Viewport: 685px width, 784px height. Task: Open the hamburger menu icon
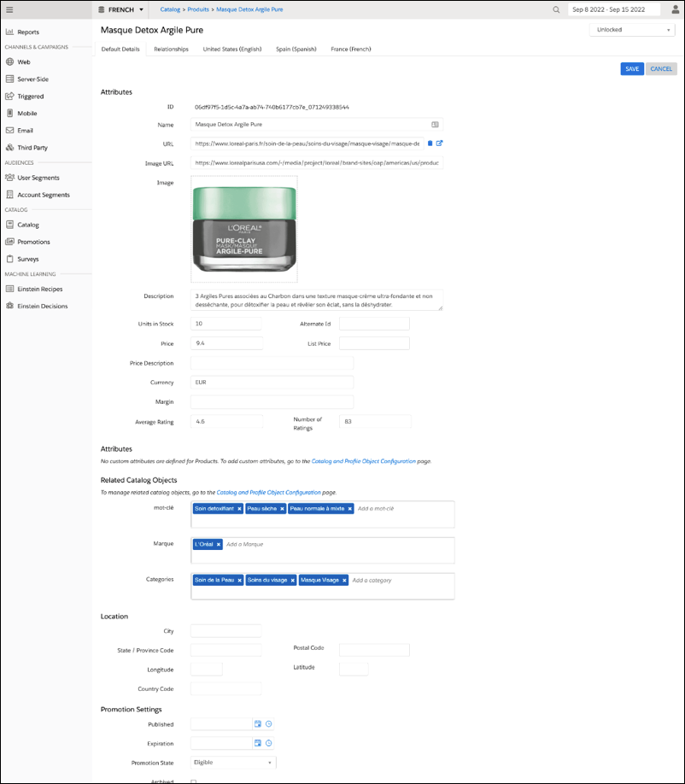[9, 9]
